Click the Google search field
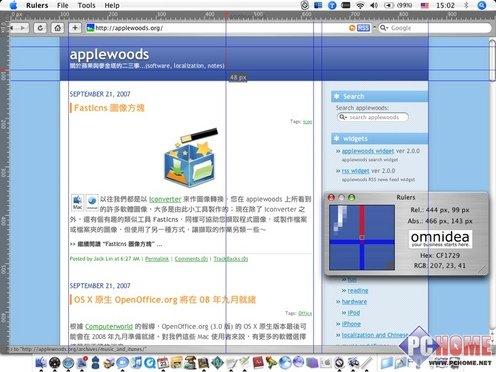The image size is (496, 372). (x=435, y=28)
